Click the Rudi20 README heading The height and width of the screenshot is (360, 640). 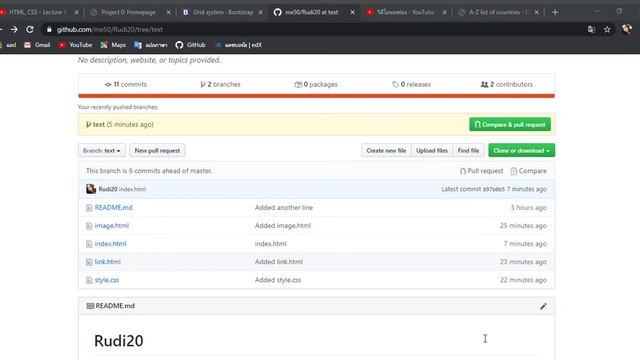(118, 341)
